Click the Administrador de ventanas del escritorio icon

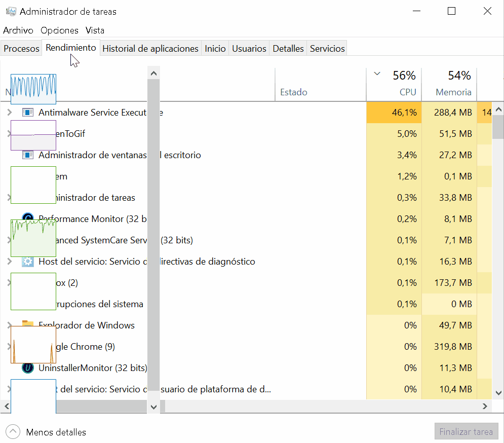tap(28, 155)
